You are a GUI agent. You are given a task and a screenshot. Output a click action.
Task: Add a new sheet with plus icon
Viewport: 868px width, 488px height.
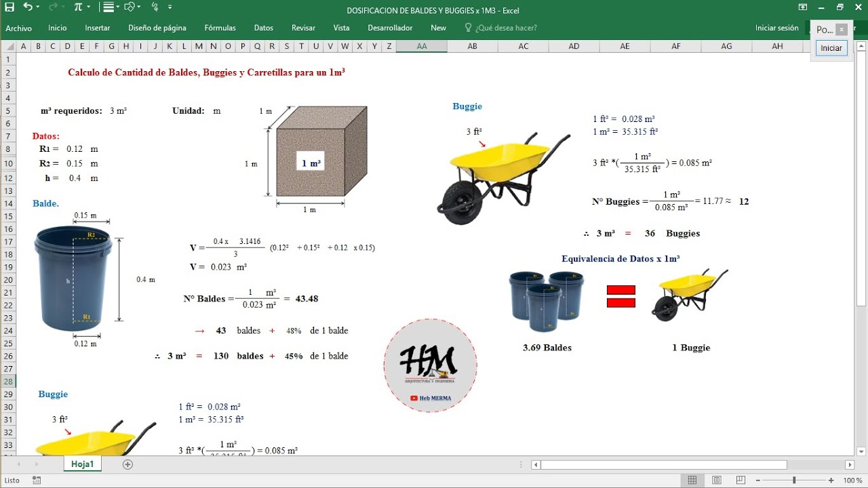[127, 464]
